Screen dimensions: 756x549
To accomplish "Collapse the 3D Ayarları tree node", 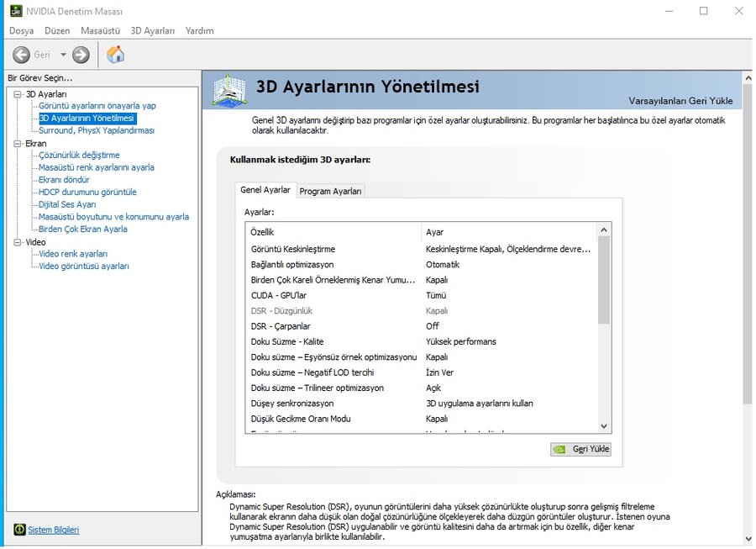I will (18, 94).
